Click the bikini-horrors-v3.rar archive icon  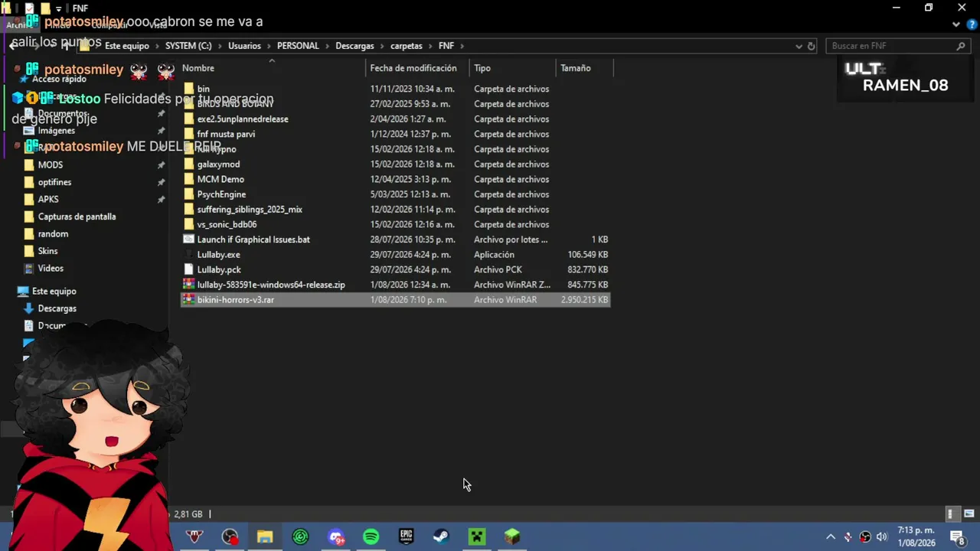pyautogui.click(x=189, y=300)
